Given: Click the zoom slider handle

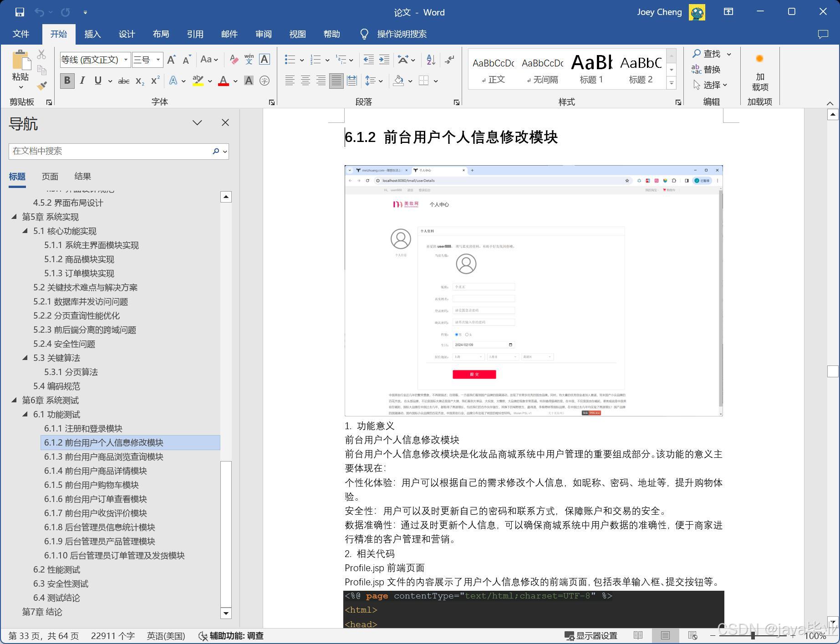Looking at the screenshot, I should tap(753, 636).
